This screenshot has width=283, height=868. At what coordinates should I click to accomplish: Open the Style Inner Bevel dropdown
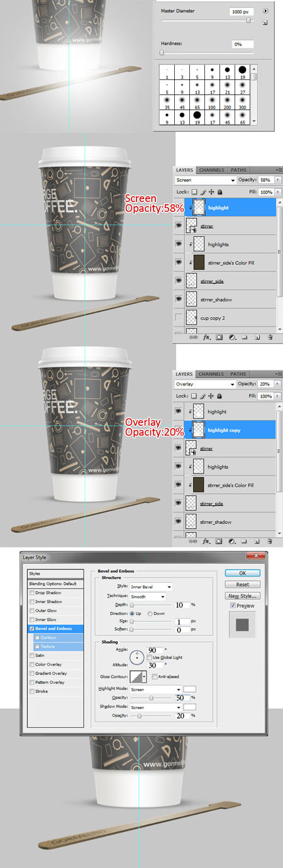tap(152, 586)
